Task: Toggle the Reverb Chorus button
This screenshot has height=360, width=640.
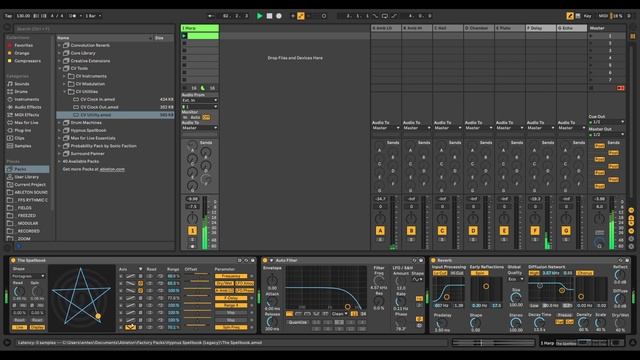Action: (x=584, y=273)
